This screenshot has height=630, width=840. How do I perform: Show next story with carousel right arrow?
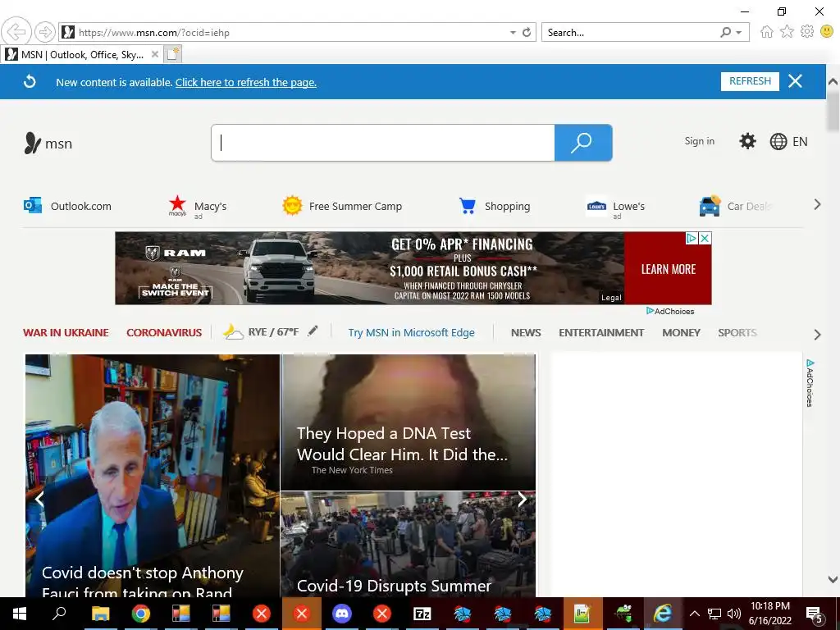(x=523, y=500)
